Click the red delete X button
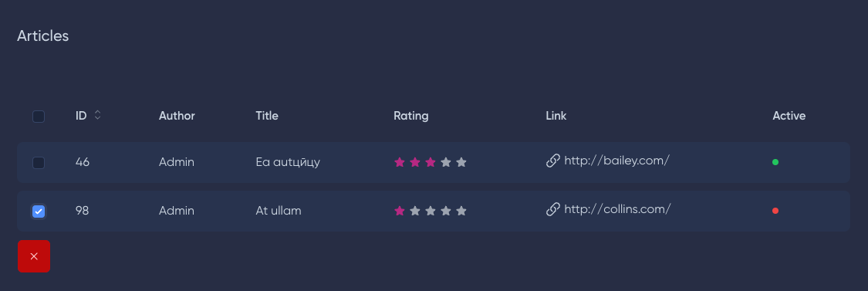Screen dimensions: 868x291 (x=34, y=256)
